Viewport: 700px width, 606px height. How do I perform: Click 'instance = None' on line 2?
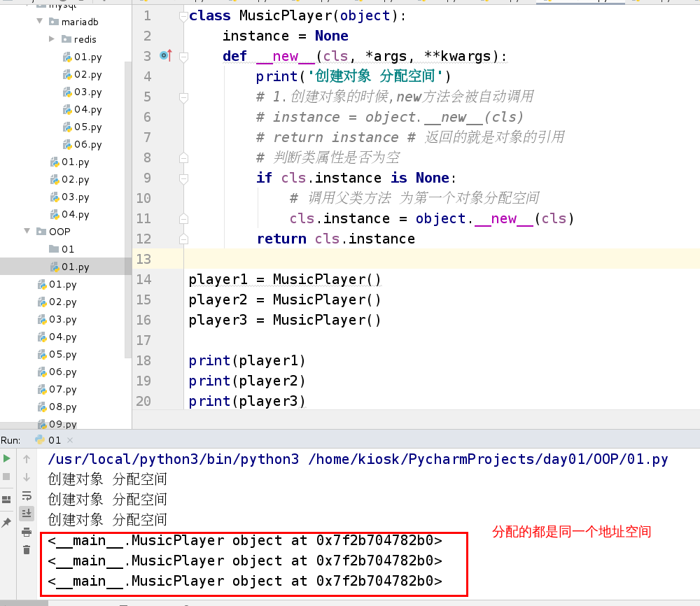286,36
